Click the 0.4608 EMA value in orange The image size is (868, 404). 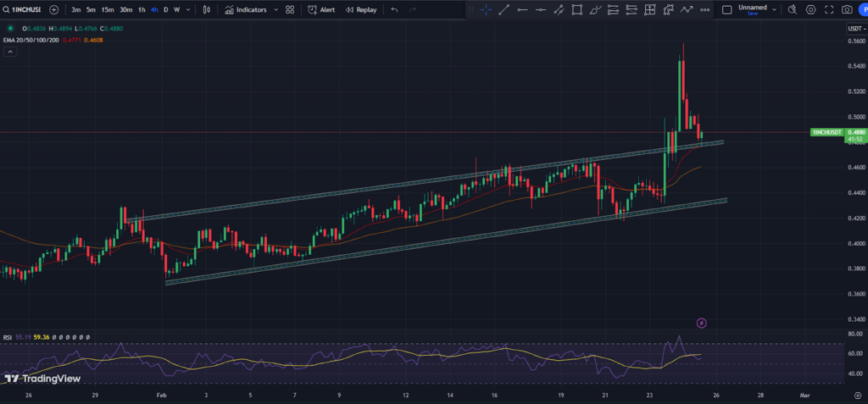click(x=93, y=40)
